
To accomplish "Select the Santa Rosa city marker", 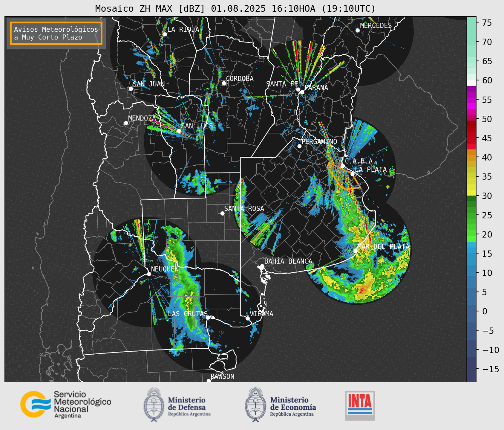I will pos(222,214).
